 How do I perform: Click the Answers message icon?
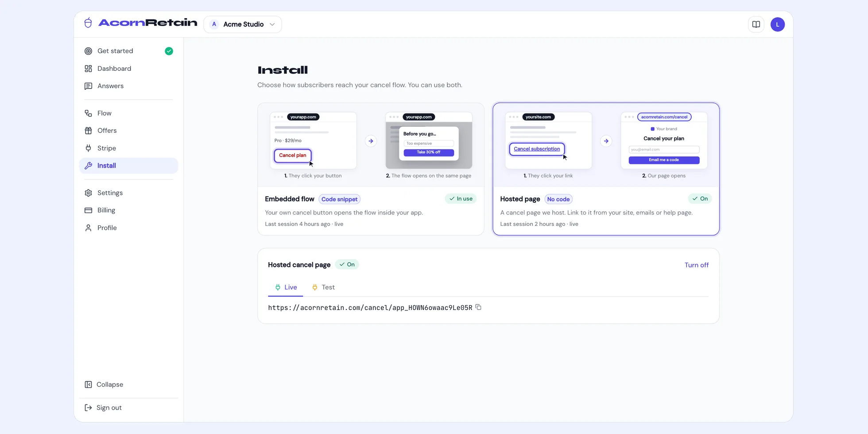(x=88, y=86)
